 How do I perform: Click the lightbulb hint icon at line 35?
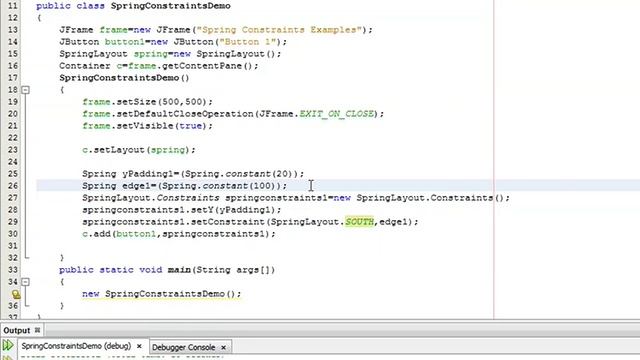tap(16, 294)
